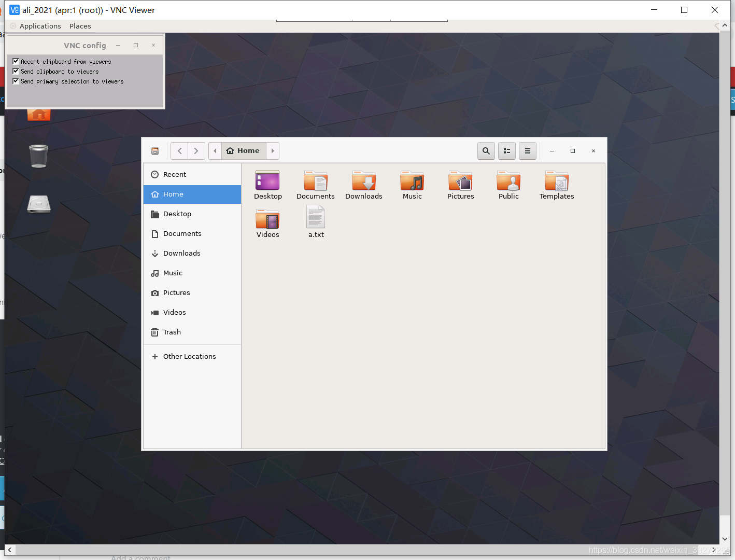This screenshot has width=735, height=560.
Task: Open Downloads in the sidebar
Action: (192, 254)
